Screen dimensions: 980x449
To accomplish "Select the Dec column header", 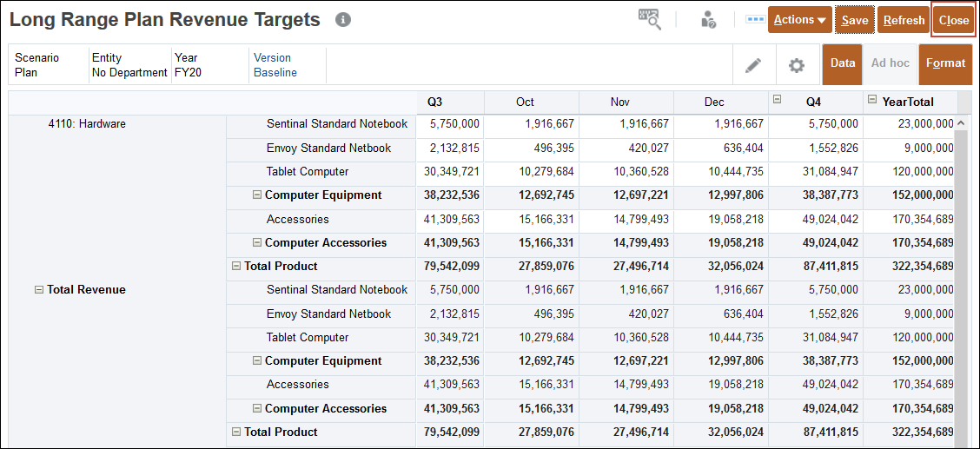I will tap(721, 102).
